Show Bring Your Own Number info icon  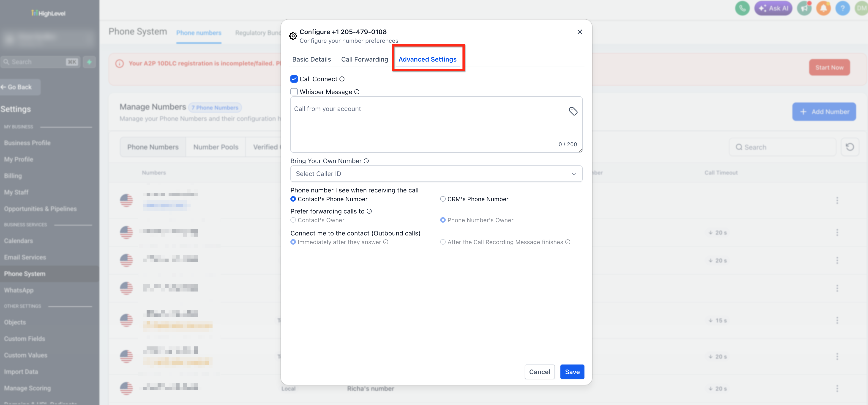[366, 161]
